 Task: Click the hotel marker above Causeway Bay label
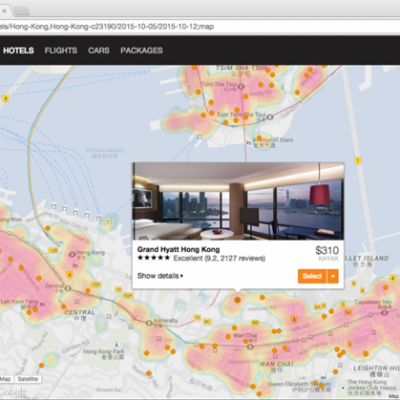(386, 287)
